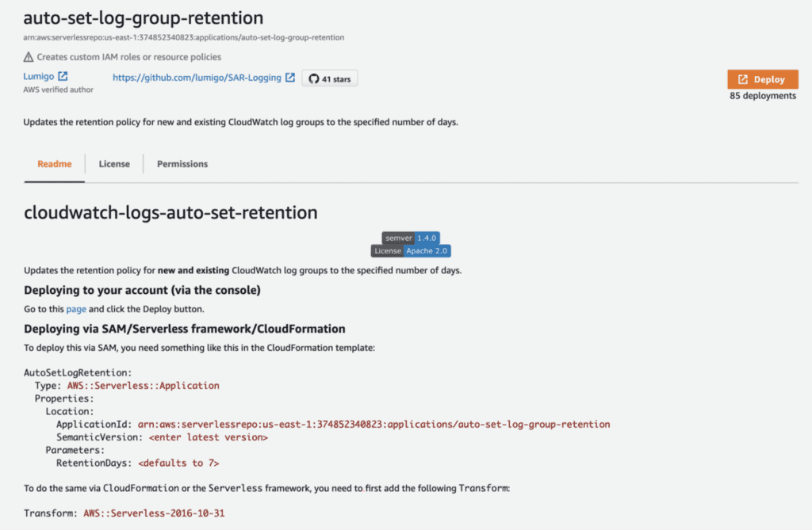
Task: Switch to the License tab
Action: (114, 164)
